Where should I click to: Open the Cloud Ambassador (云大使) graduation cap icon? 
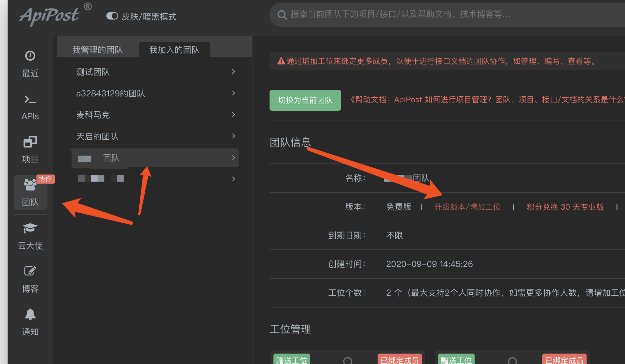[x=30, y=228]
